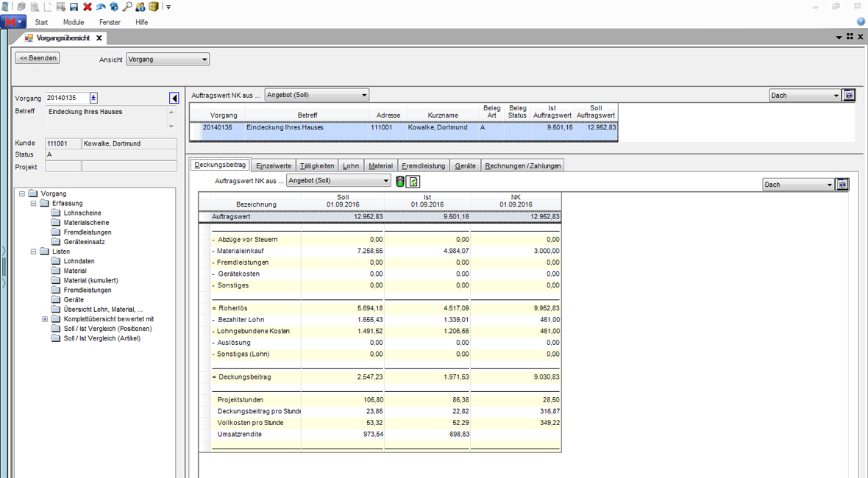Collapse left panel with black arrow button
868x478 pixels.
(x=174, y=98)
